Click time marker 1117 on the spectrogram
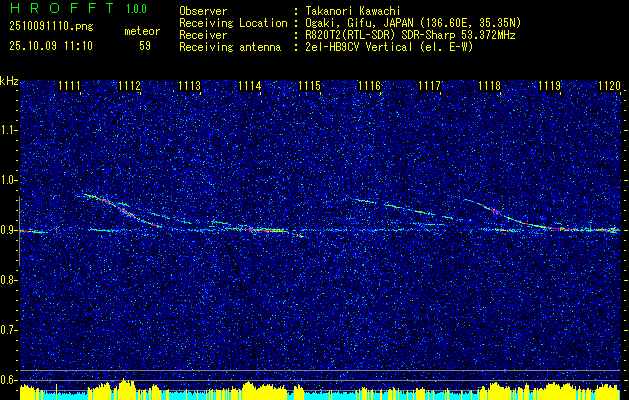Viewport: 629px width, 400px height. (430, 85)
